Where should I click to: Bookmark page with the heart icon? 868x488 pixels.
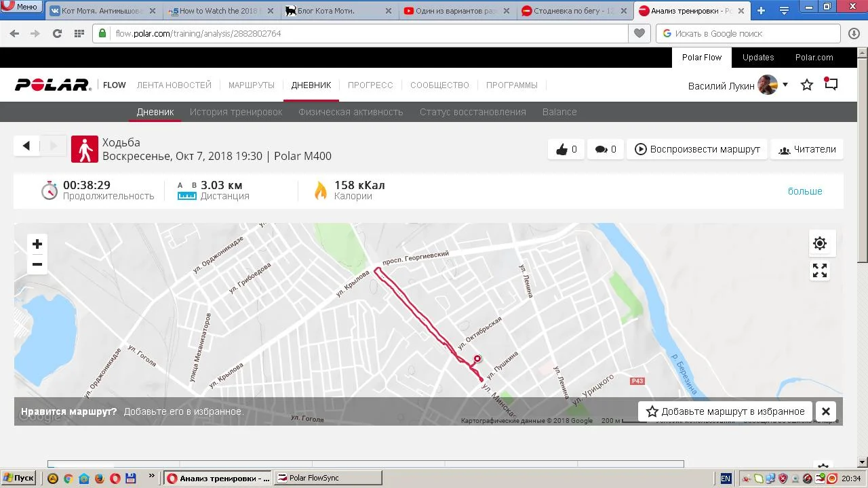coord(639,33)
